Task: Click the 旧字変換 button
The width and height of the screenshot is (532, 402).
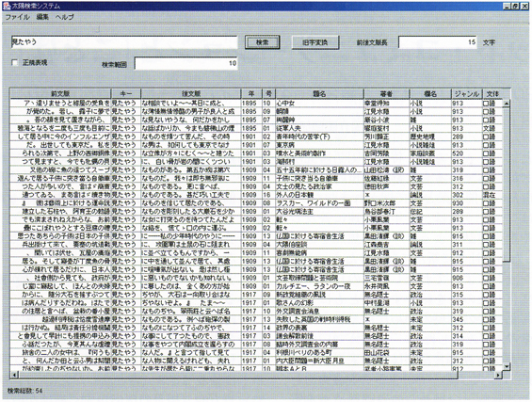Action: click(315, 42)
